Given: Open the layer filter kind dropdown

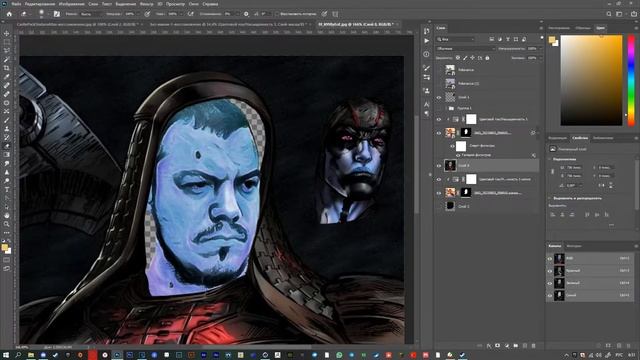Looking at the screenshot, I should [x=456, y=39].
